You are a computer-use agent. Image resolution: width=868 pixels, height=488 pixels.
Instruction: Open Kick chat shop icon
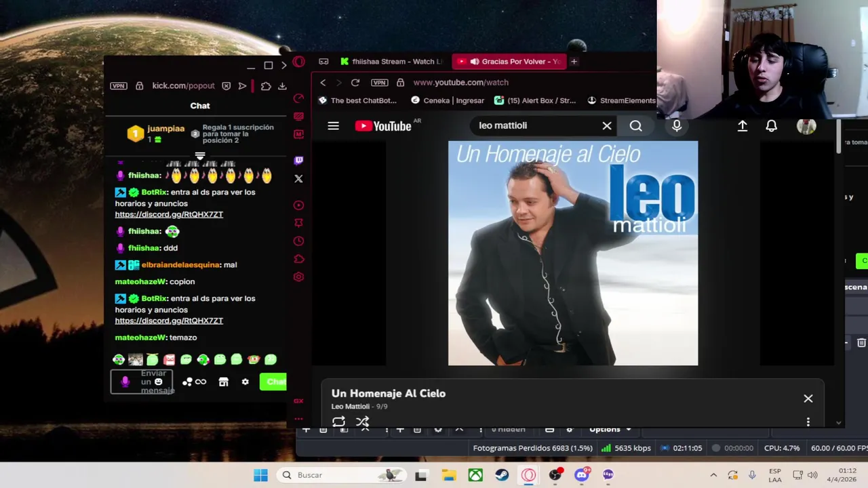pyautogui.click(x=223, y=382)
